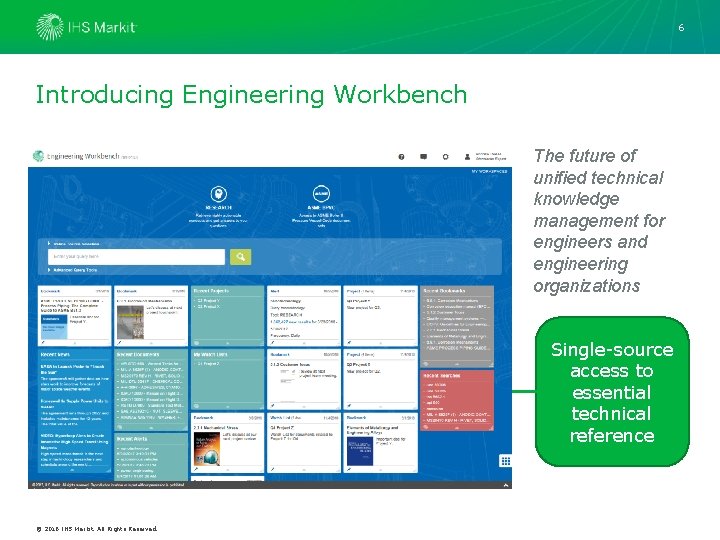Open the project listed in My Watch Lists

[208, 364]
